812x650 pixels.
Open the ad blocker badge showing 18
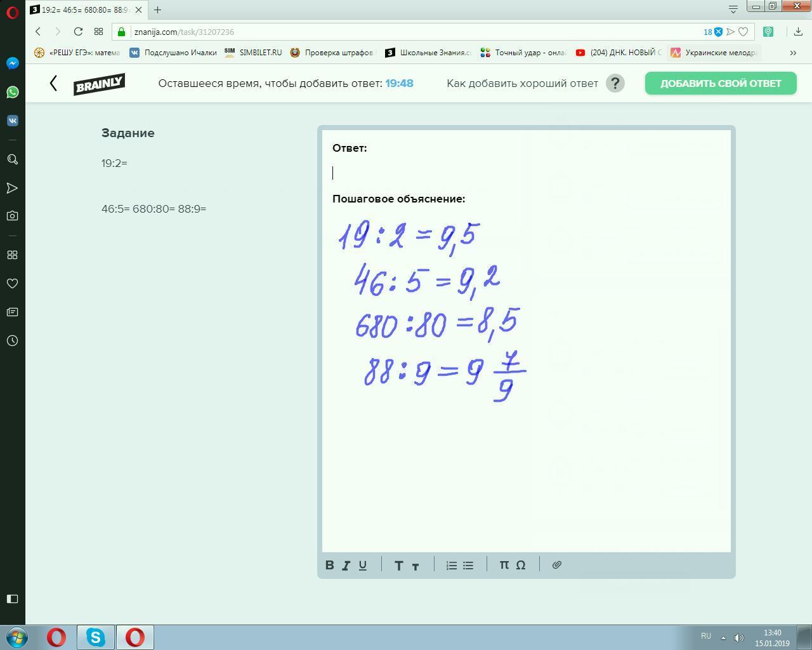(713, 32)
